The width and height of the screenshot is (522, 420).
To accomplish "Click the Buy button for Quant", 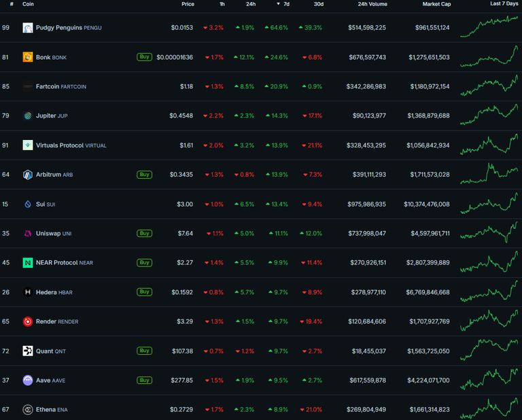I will pyautogui.click(x=145, y=351).
